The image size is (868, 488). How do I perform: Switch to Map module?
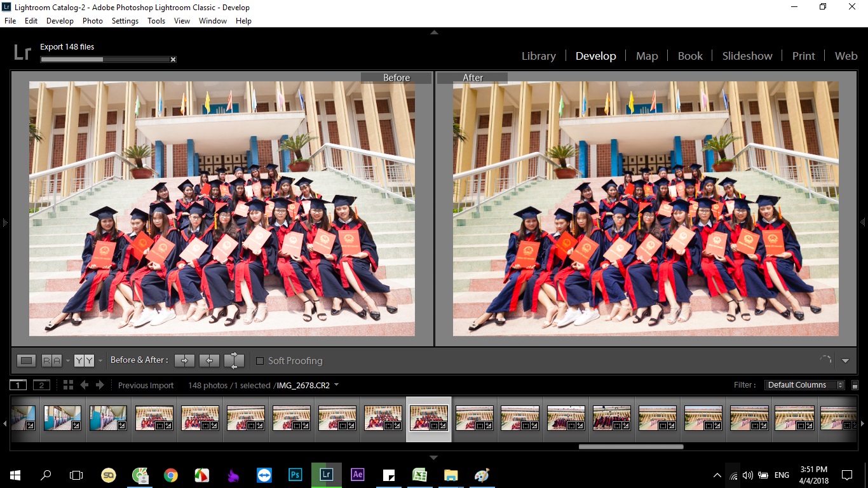pos(647,56)
